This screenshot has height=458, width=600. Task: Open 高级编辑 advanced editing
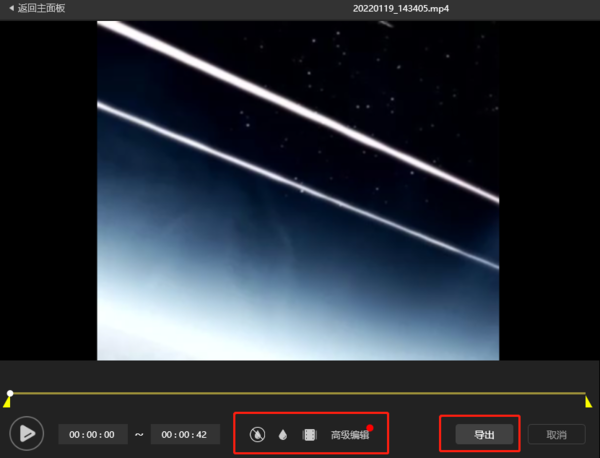350,435
